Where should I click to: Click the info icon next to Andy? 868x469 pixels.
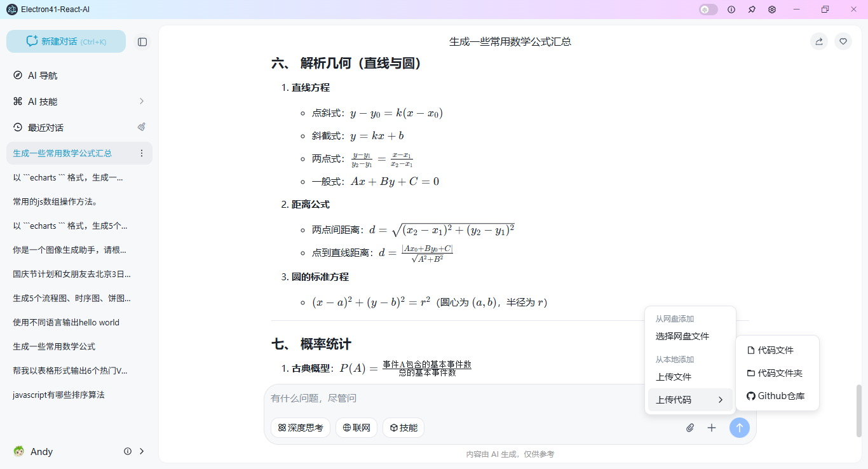[128, 451]
